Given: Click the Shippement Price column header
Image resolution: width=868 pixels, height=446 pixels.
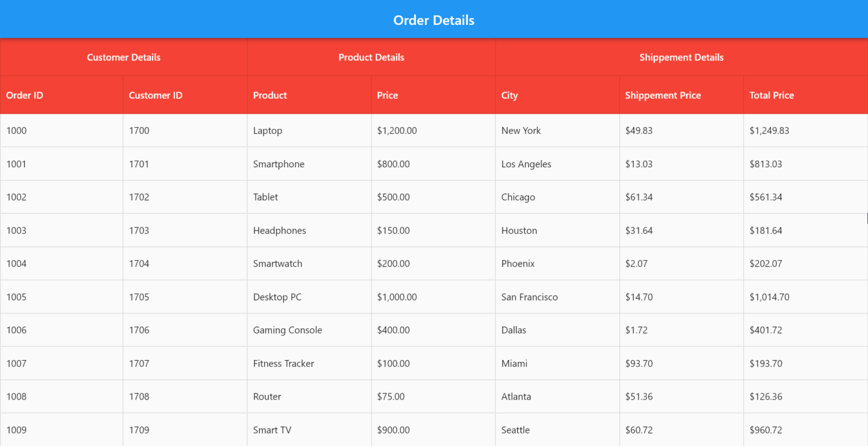Looking at the screenshot, I should click(662, 95).
